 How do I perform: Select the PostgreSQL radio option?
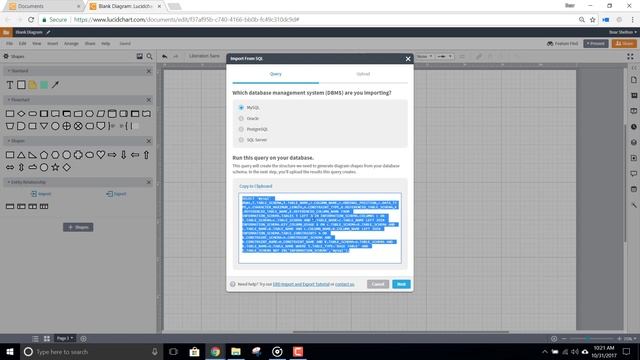point(241,129)
